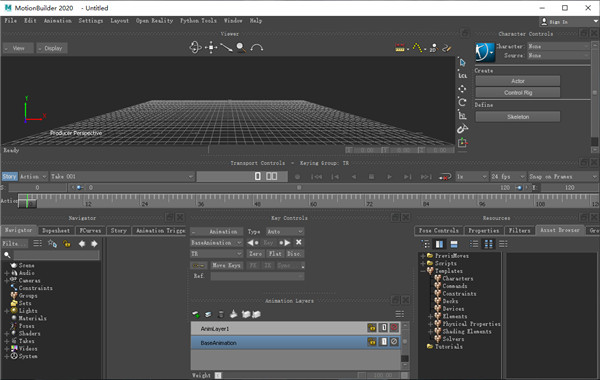Toggle mute on AnimLayer1

click(394, 328)
